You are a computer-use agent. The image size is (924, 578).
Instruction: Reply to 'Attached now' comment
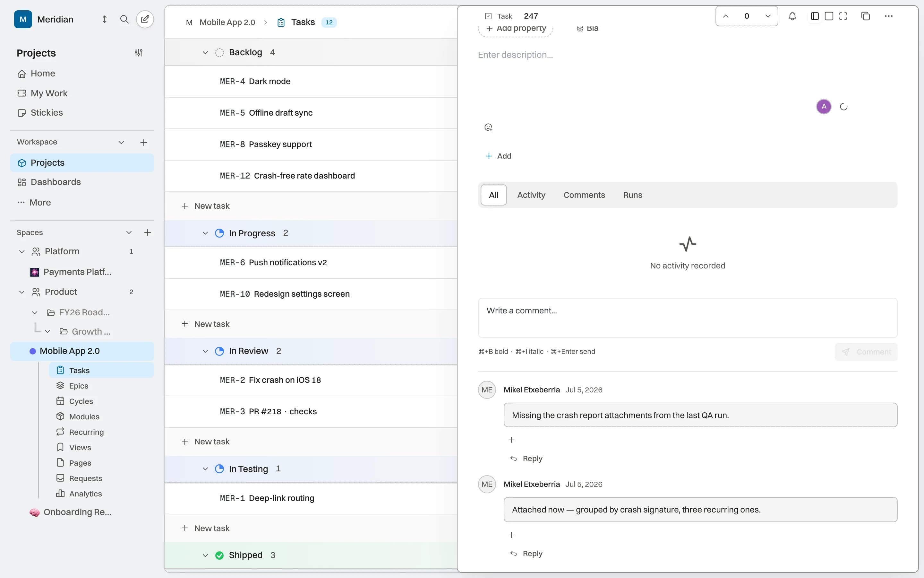click(526, 554)
